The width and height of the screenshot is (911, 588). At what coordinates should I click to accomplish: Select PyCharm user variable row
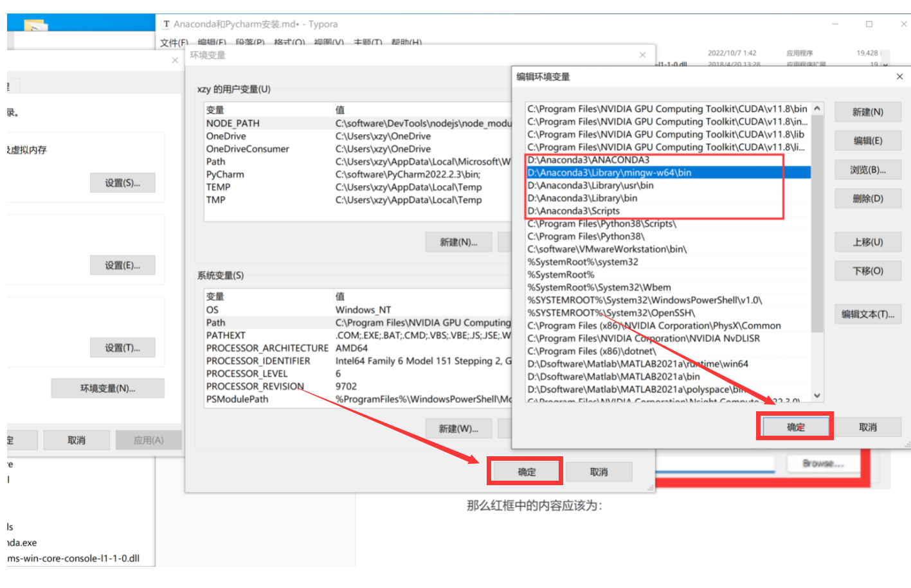click(x=359, y=175)
